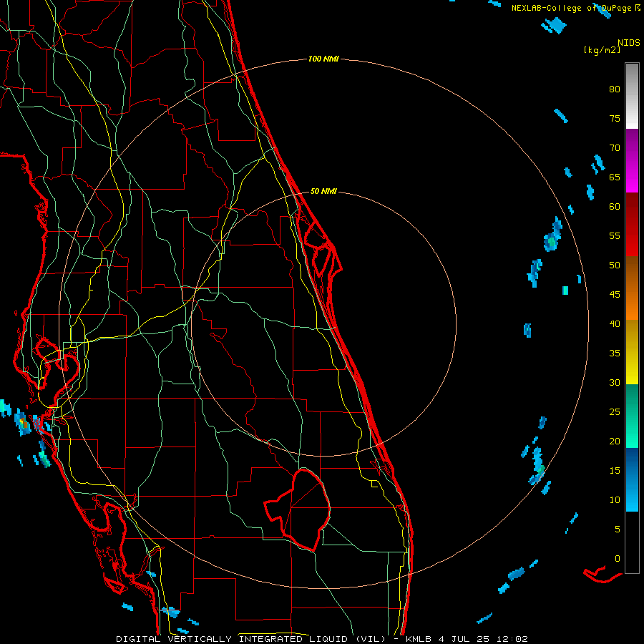
Task: Click the red segment of the color bar
Action: tap(632, 225)
